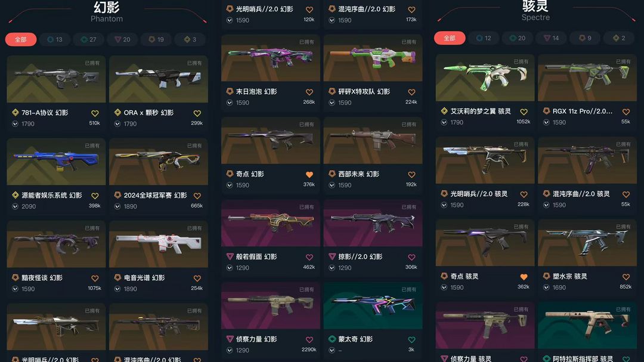
Task: Open the 电音光谱 幻影 skin name link
Action: point(144,278)
